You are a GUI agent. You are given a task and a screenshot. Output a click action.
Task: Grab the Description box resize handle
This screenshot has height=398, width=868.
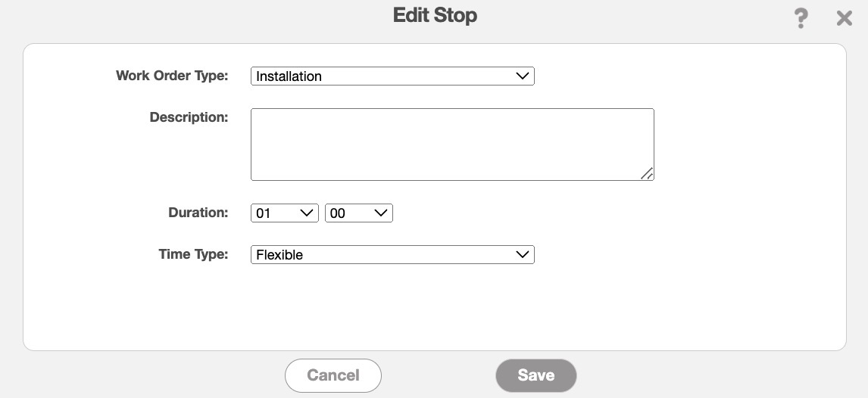[647, 174]
